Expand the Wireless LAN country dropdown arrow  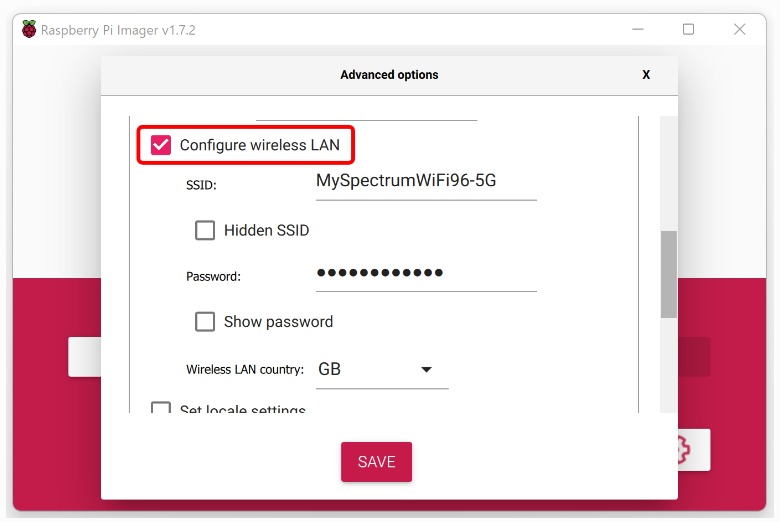click(427, 369)
